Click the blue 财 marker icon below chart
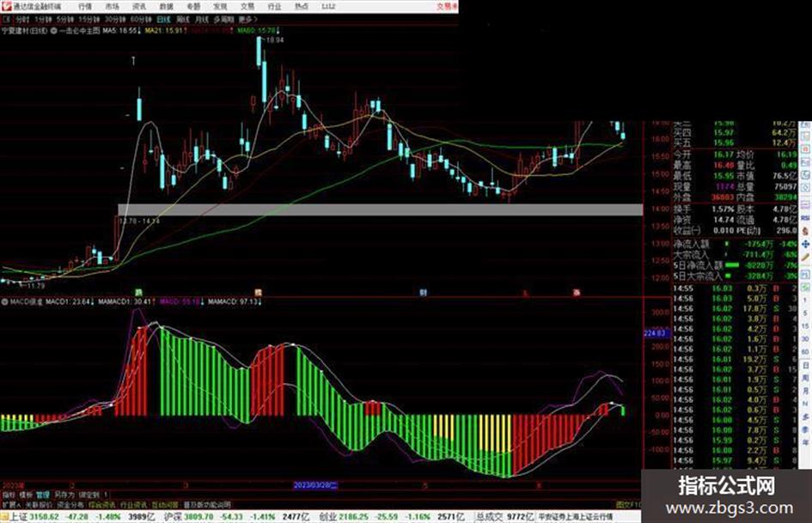This screenshot has width=812, height=523. tap(423, 293)
